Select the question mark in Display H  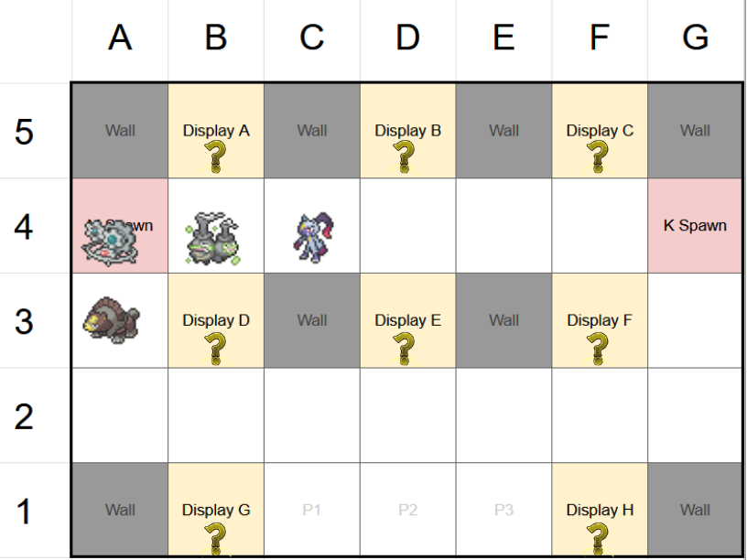[599, 538]
